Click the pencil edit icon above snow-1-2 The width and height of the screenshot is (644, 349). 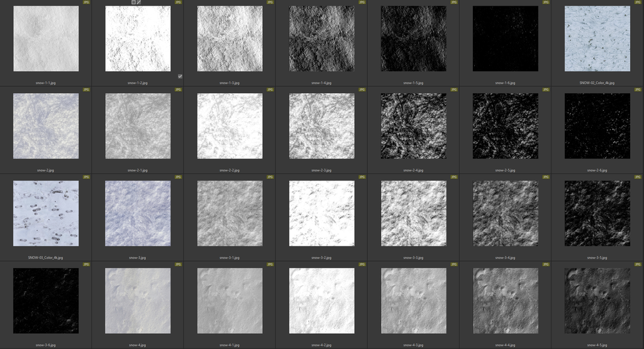coord(139,3)
